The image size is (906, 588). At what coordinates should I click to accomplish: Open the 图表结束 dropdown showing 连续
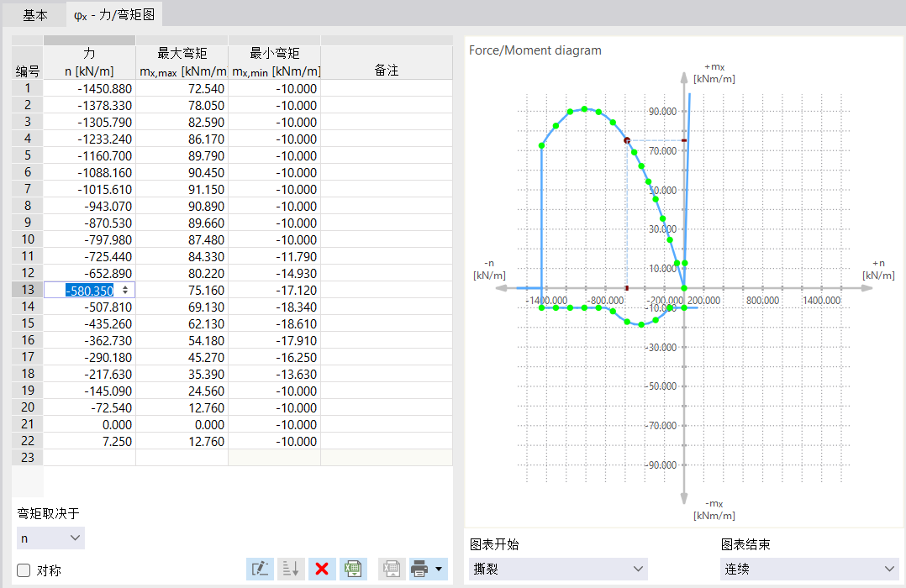pos(809,569)
